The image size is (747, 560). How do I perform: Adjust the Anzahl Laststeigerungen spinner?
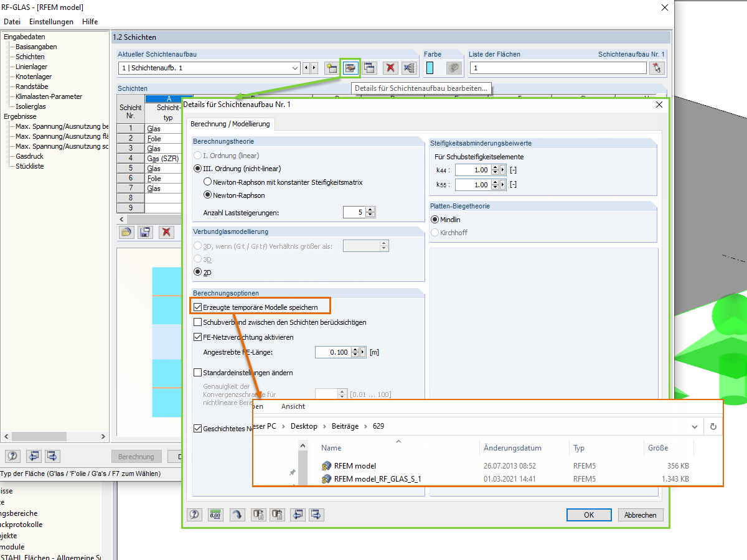click(371, 212)
